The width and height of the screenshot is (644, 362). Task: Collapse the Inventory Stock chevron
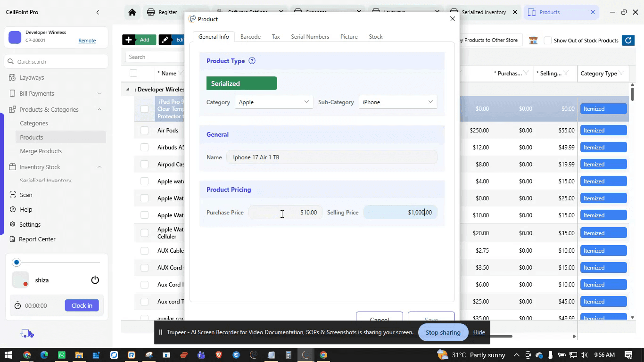99,167
